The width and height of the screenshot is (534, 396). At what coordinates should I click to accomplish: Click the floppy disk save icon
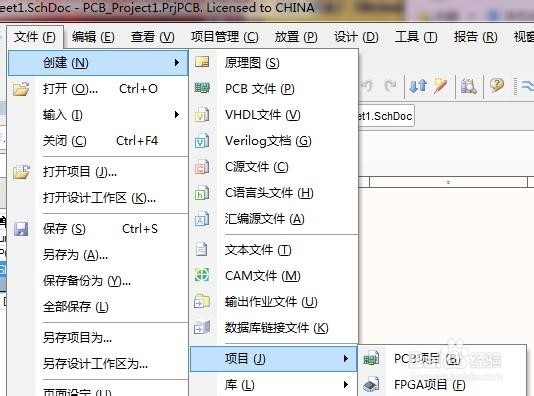pos(21,229)
